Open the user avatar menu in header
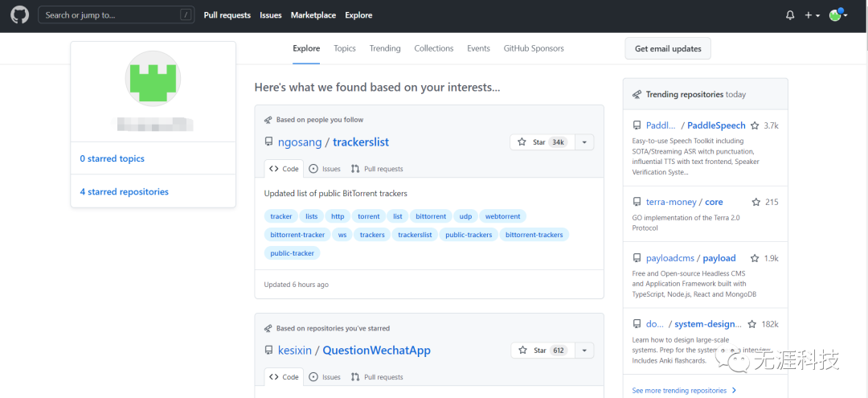868x398 pixels. click(x=838, y=15)
